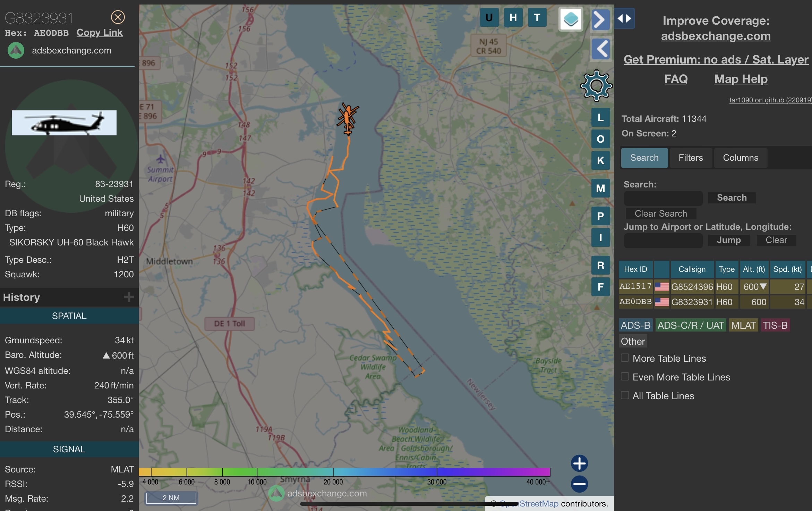Toggle sidebar with the double-arrow button
The image size is (812, 511).
(x=624, y=18)
